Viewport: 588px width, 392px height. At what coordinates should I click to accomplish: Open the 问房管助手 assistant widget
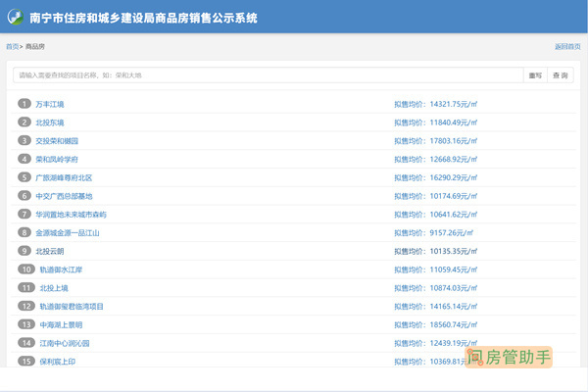click(x=511, y=358)
